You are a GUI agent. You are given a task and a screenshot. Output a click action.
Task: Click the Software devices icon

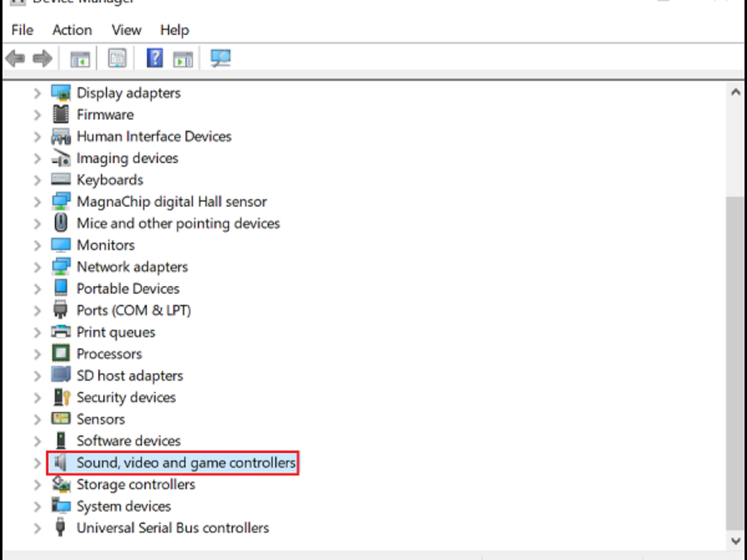(61, 441)
